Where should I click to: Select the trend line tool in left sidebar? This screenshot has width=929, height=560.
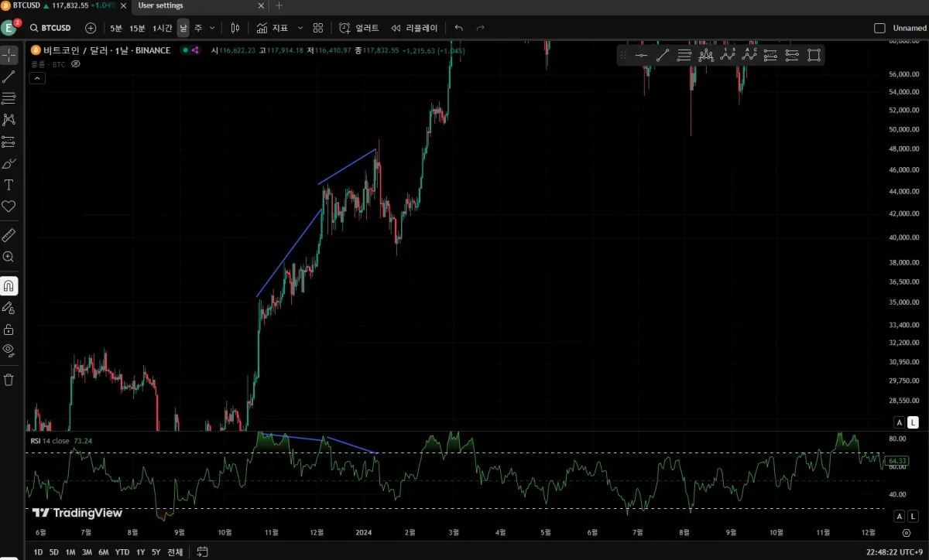coord(9,77)
